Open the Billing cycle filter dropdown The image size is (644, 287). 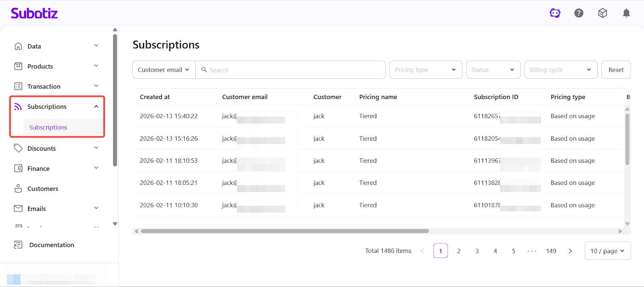click(x=561, y=70)
